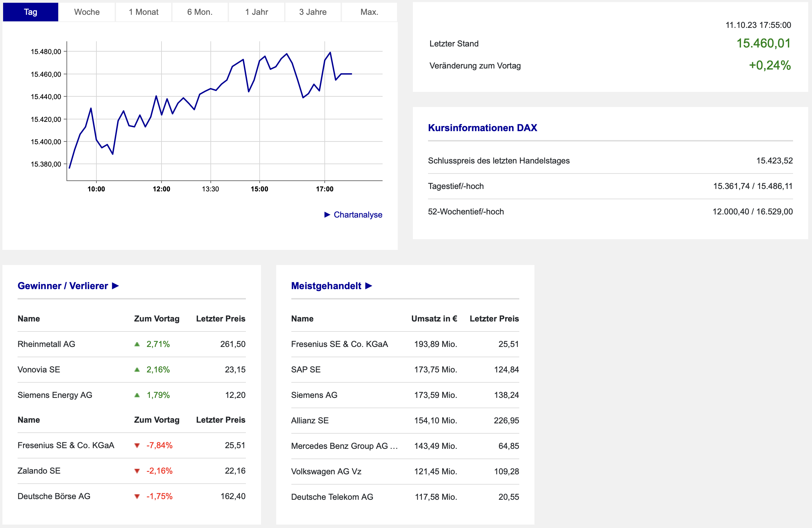Screen dimensions: 812x528
Task: Click Rheinmetall AG in winners list
Action: point(46,344)
